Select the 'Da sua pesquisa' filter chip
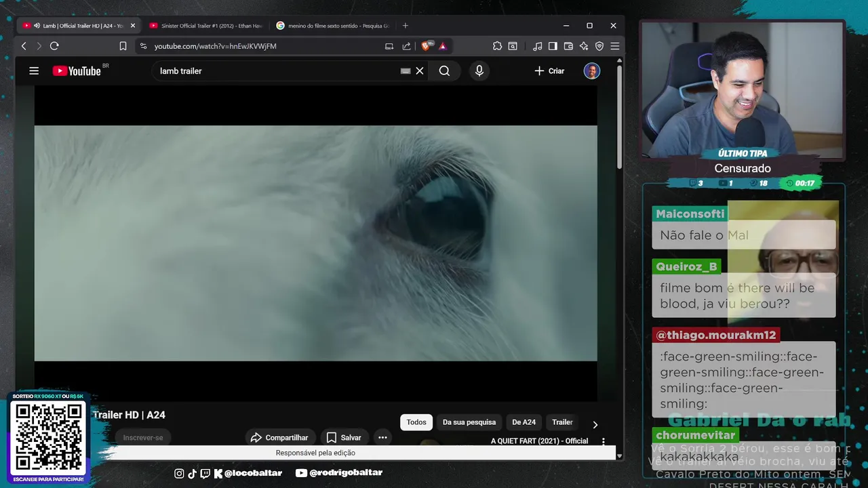The width and height of the screenshot is (868, 488). coord(469,422)
